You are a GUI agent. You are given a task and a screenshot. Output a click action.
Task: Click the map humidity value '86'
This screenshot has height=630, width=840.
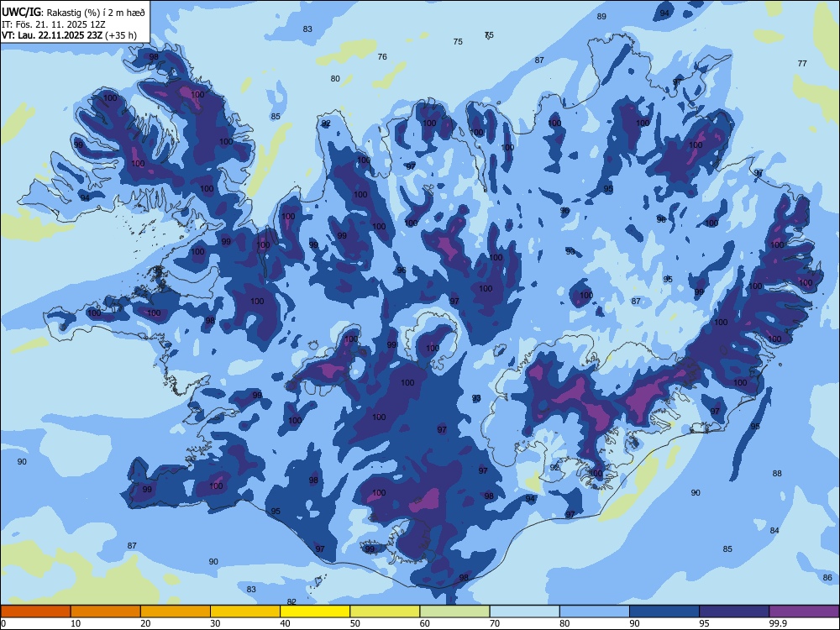(x=827, y=578)
